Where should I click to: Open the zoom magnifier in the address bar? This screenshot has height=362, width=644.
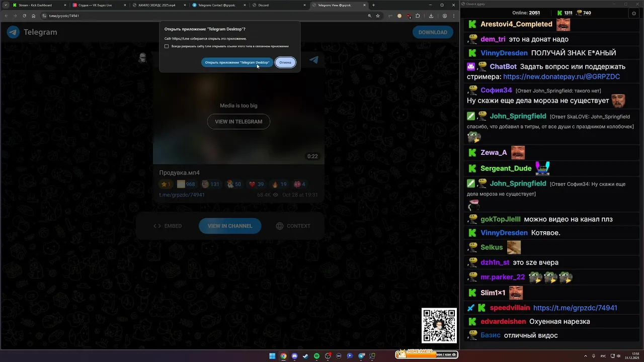(x=370, y=16)
